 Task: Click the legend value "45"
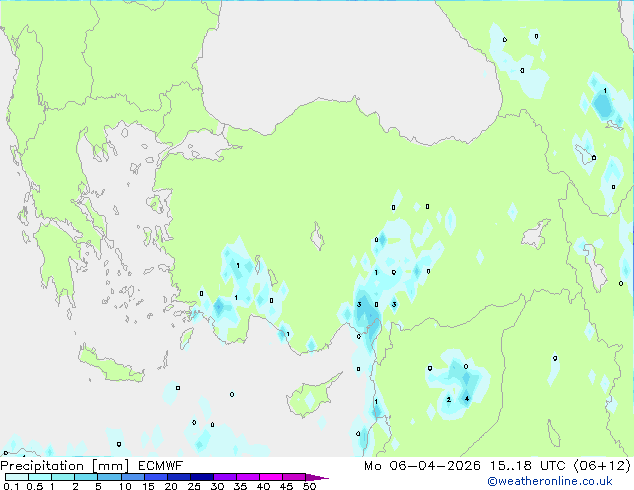pos(286,486)
